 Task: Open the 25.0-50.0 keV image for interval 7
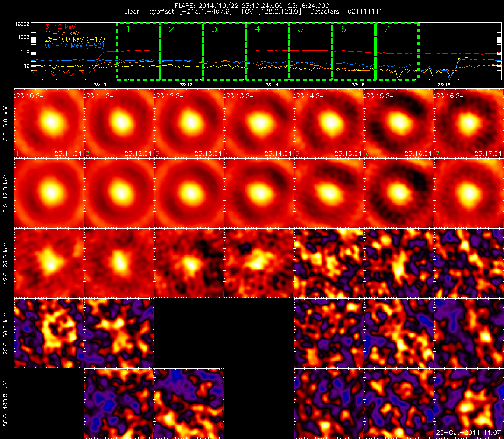coord(469,334)
